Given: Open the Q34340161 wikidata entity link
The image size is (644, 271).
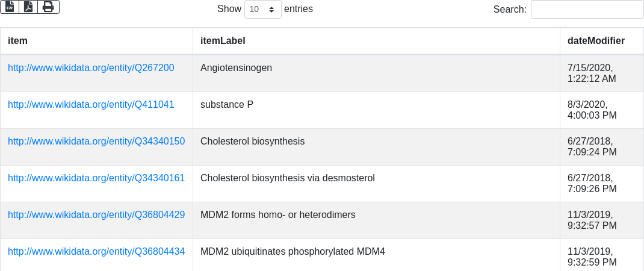Looking at the screenshot, I should tap(96, 178).
